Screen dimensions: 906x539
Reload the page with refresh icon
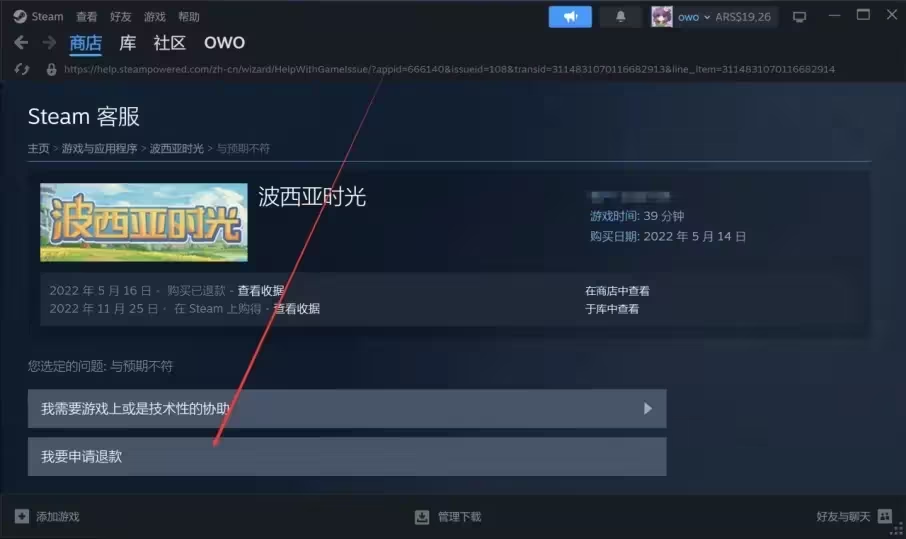point(22,69)
